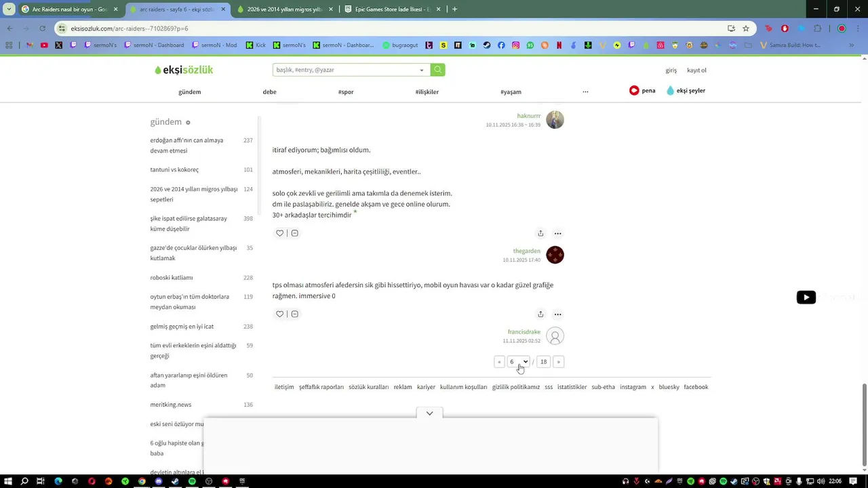Open the gizlilik politikamız footer link
The image size is (868, 488).
point(516,387)
